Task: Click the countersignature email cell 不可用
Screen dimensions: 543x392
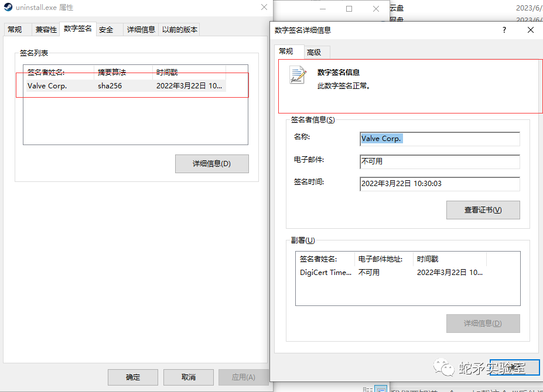Action: (x=369, y=273)
